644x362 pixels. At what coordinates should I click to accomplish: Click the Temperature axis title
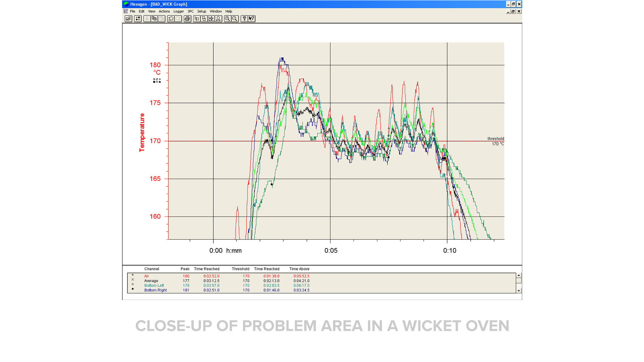click(x=142, y=132)
